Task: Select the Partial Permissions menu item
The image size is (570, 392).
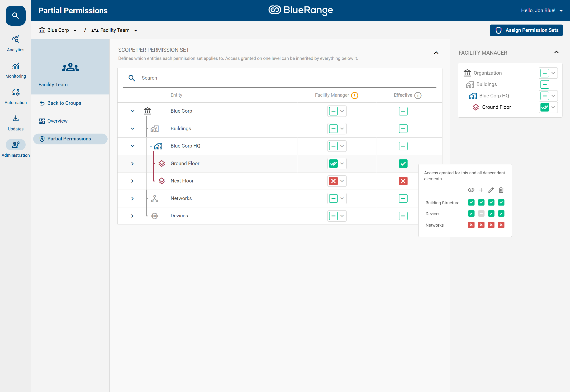Action: (x=71, y=139)
